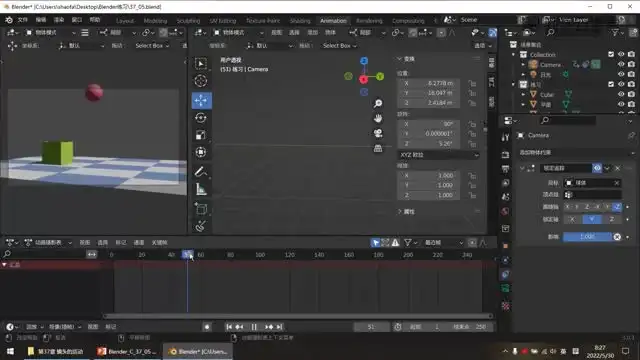Select the Annotate pencil tool

click(x=201, y=171)
